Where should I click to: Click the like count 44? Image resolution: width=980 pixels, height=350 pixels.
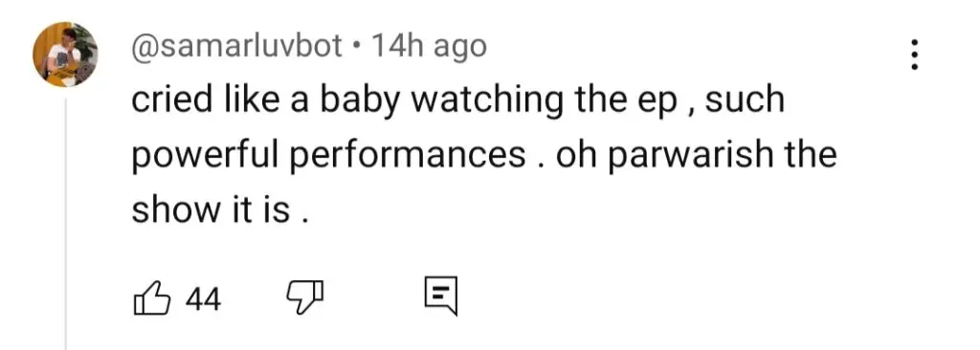204,299
